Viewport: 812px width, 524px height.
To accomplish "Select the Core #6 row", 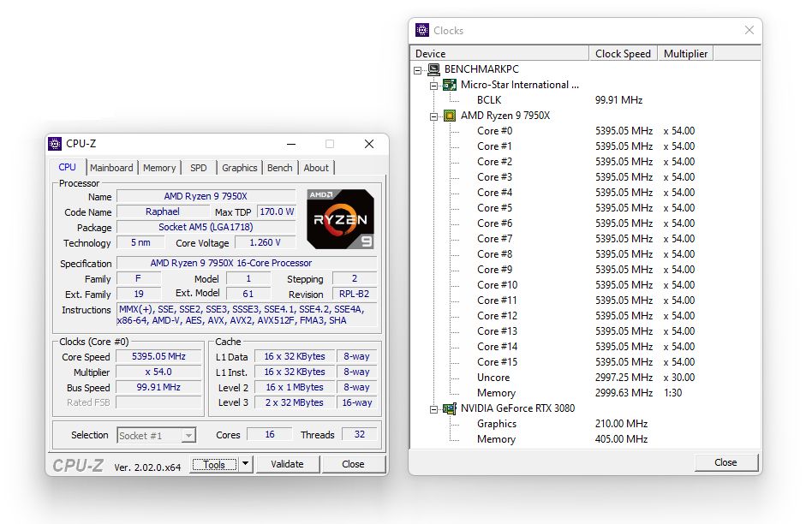I will pos(585,223).
